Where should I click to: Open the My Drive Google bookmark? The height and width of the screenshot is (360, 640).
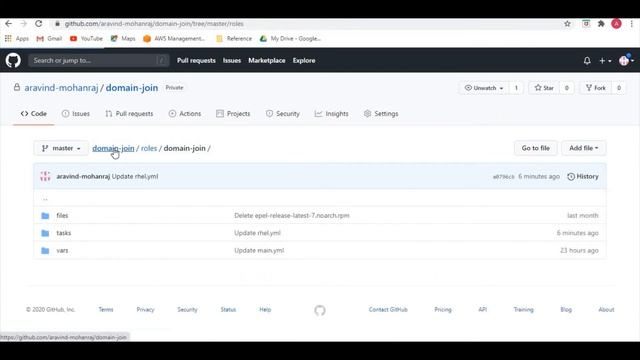[290, 38]
